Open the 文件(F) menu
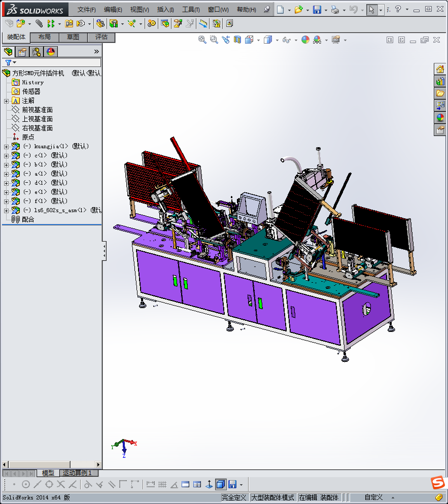This screenshot has height=504, width=448. click(x=86, y=10)
